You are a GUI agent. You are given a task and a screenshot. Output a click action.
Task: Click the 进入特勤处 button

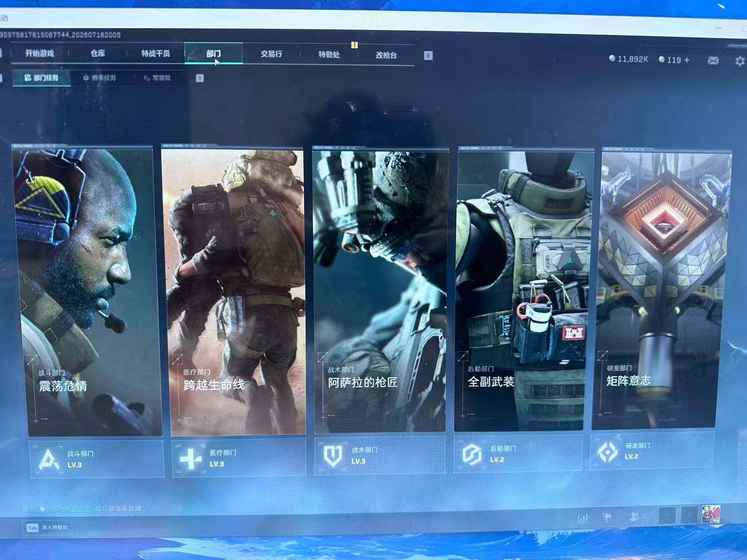point(47,528)
